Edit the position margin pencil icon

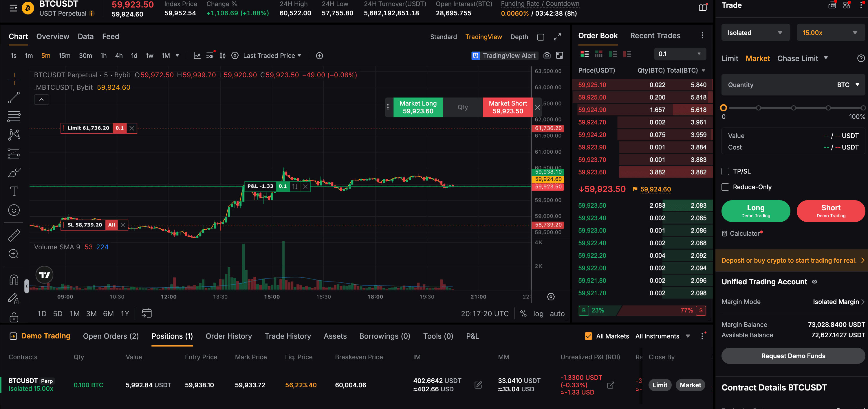click(x=478, y=385)
